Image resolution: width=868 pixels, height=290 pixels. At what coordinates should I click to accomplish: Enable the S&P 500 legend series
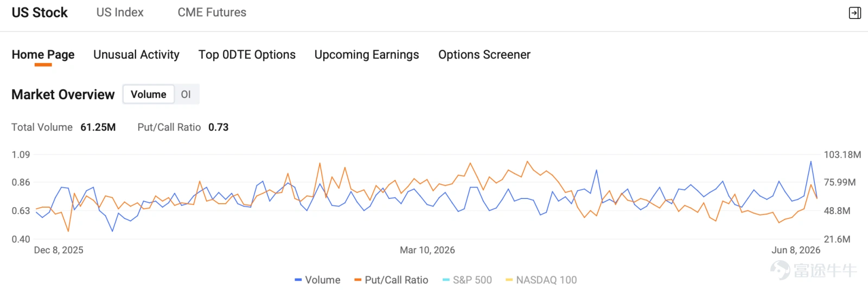(x=467, y=280)
